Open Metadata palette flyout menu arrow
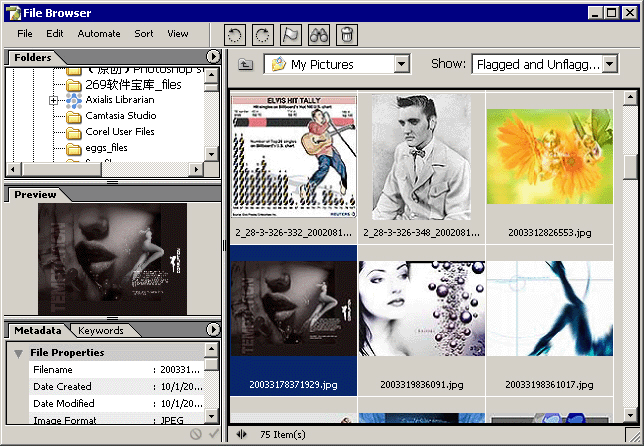The width and height of the screenshot is (644, 446). [x=213, y=329]
